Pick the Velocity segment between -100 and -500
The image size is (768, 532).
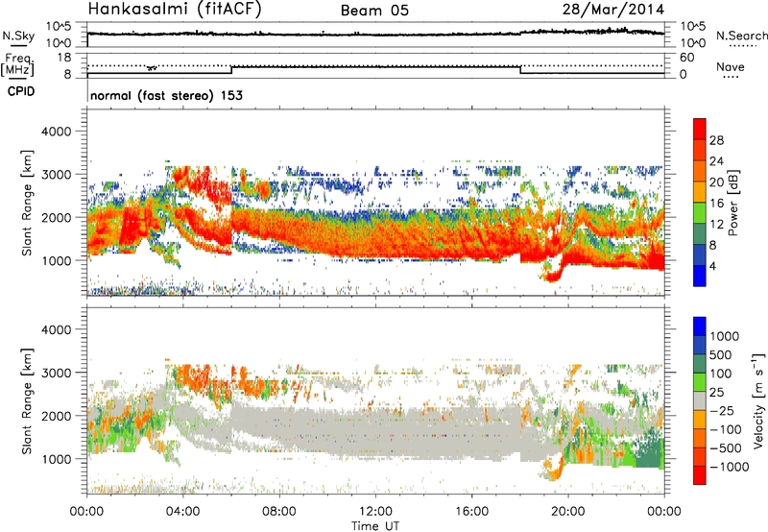coord(700,438)
